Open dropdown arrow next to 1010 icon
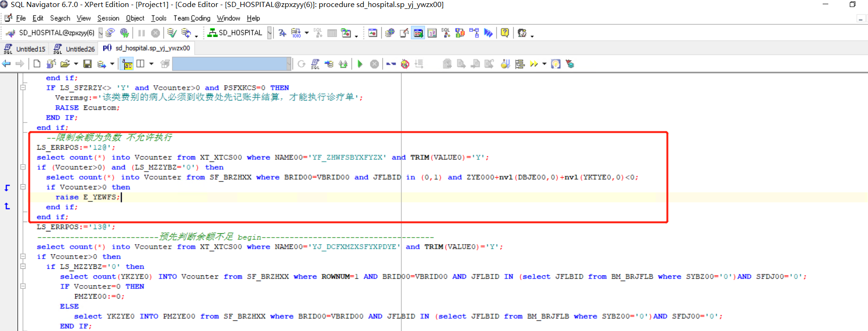The image size is (868, 331). (306, 33)
